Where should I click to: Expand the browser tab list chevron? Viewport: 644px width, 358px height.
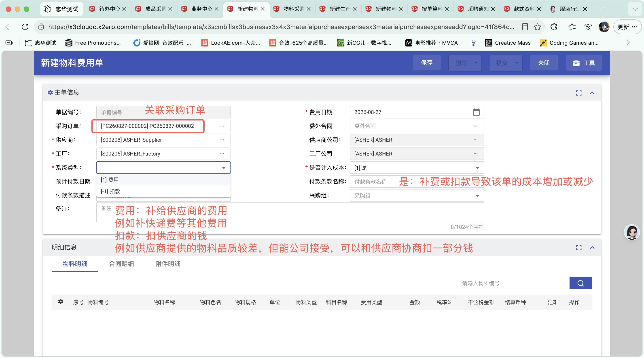(635, 9)
